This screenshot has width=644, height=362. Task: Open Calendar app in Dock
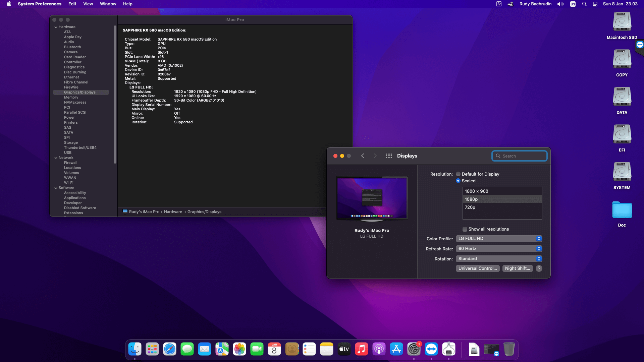(x=274, y=349)
